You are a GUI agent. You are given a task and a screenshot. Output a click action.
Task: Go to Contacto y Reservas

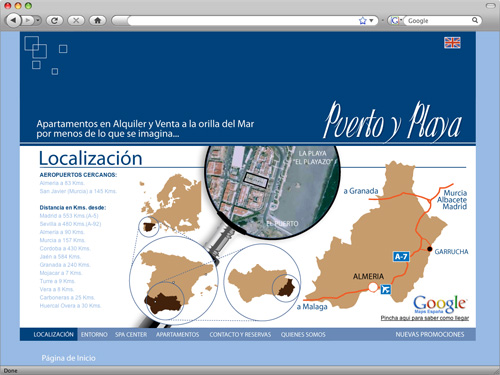tap(240, 334)
